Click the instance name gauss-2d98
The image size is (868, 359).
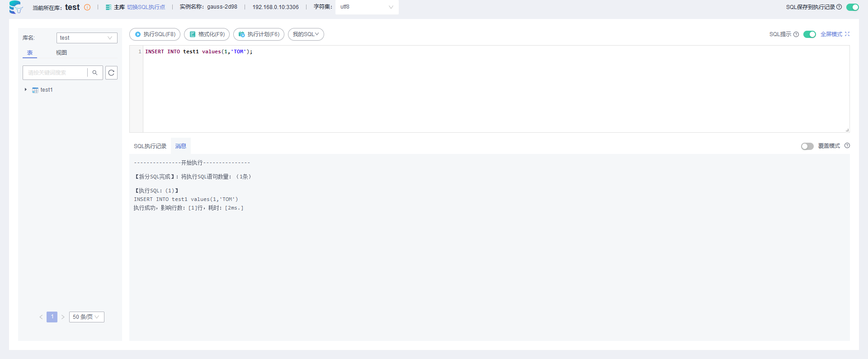(222, 7)
